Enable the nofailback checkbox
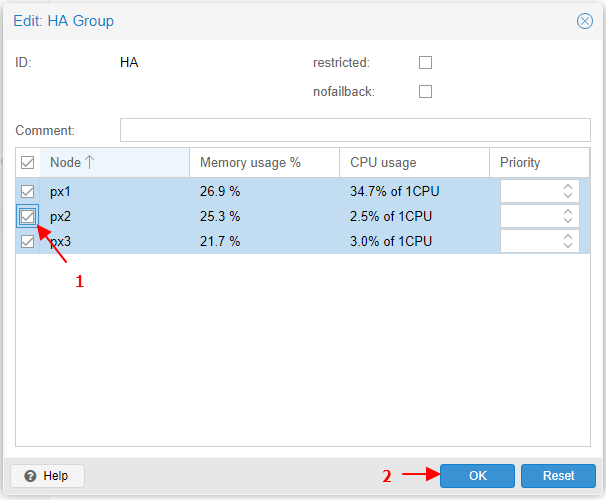The height and width of the screenshot is (500, 606). [x=425, y=92]
